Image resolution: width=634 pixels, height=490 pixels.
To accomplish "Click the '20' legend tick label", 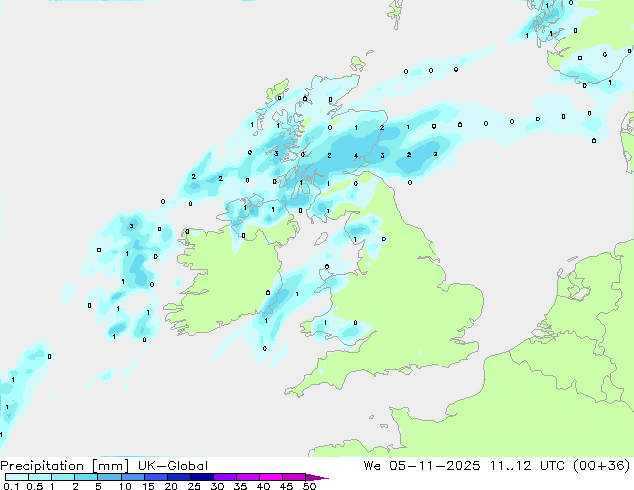I will [x=171, y=486].
